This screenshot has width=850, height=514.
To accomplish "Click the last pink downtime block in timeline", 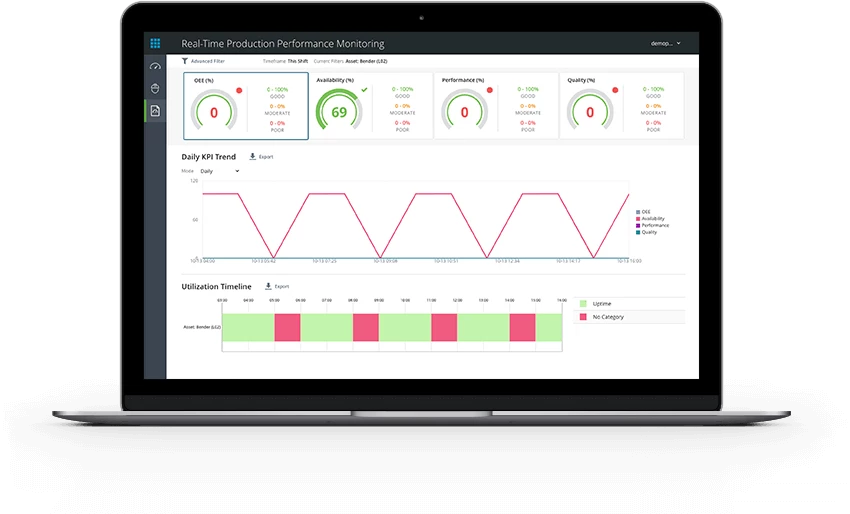I will point(523,327).
